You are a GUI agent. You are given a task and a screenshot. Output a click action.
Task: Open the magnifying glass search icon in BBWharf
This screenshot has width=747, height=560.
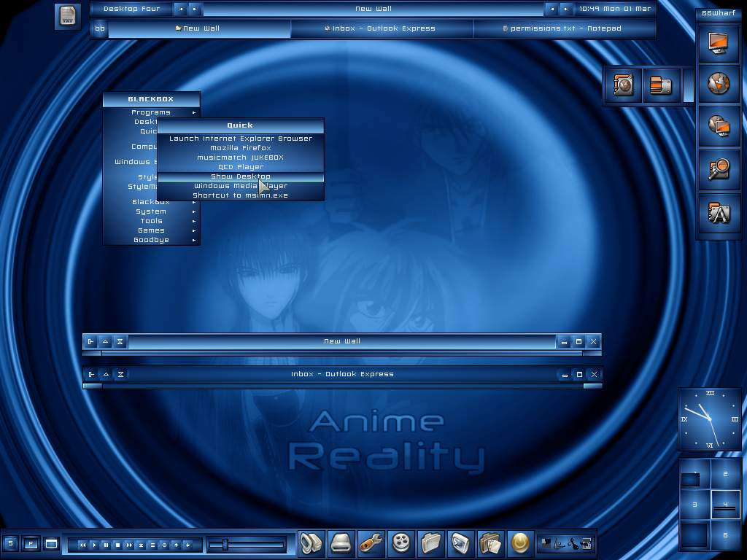click(719, 168)
